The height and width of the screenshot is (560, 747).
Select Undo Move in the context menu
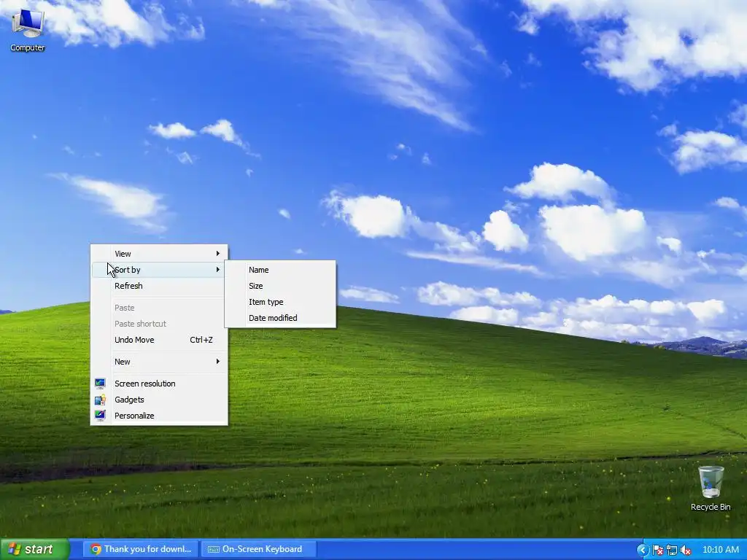coord(158,340)
